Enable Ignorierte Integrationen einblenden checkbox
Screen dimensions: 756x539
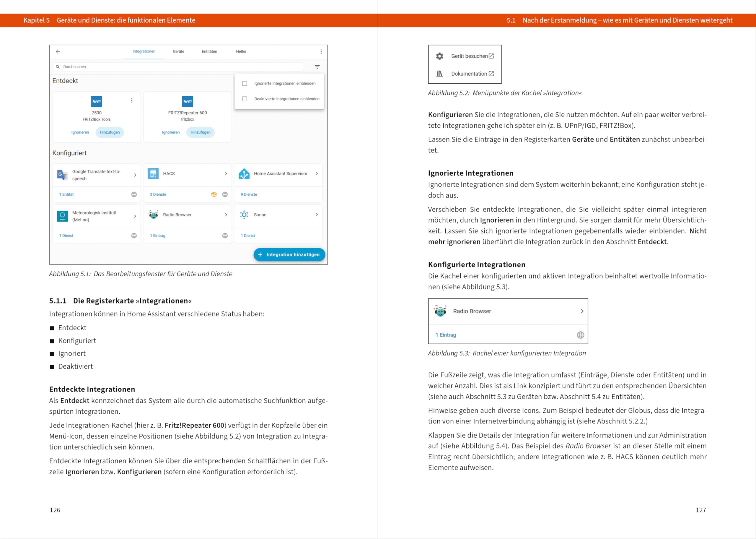pos(245,83)
